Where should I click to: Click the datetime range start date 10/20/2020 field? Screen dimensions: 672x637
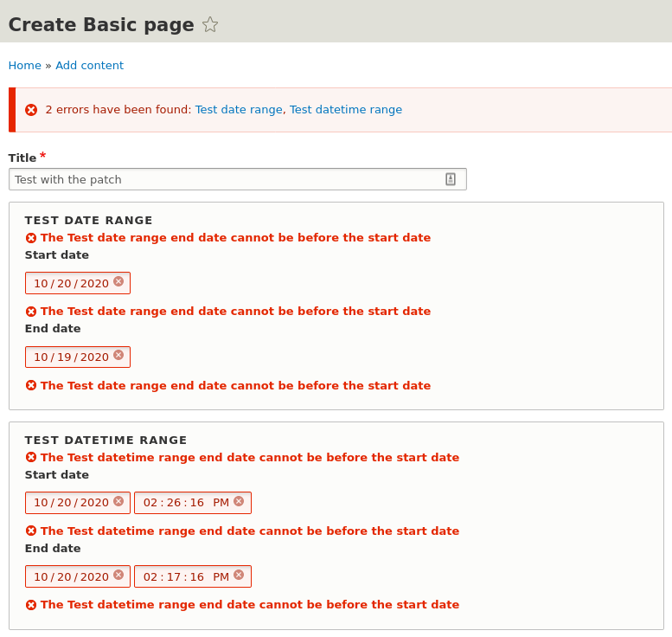point(78,503)
